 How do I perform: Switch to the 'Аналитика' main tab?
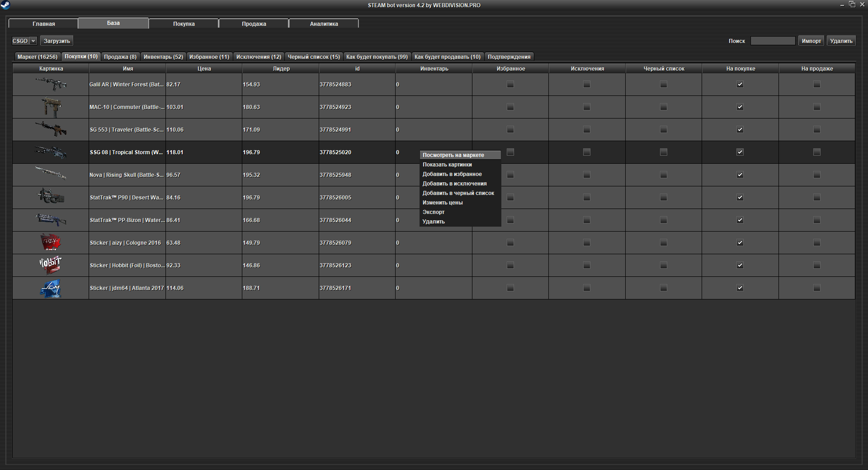point(324,24)
